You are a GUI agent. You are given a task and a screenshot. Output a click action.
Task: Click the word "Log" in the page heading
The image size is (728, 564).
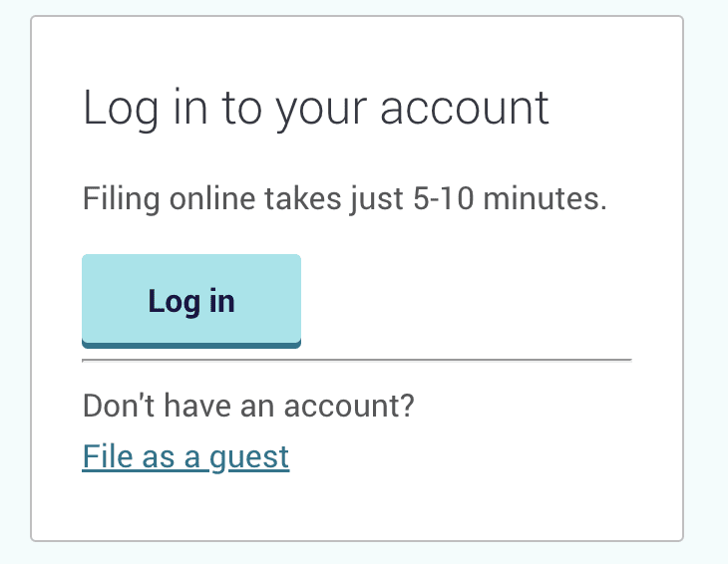pos(121,109)
